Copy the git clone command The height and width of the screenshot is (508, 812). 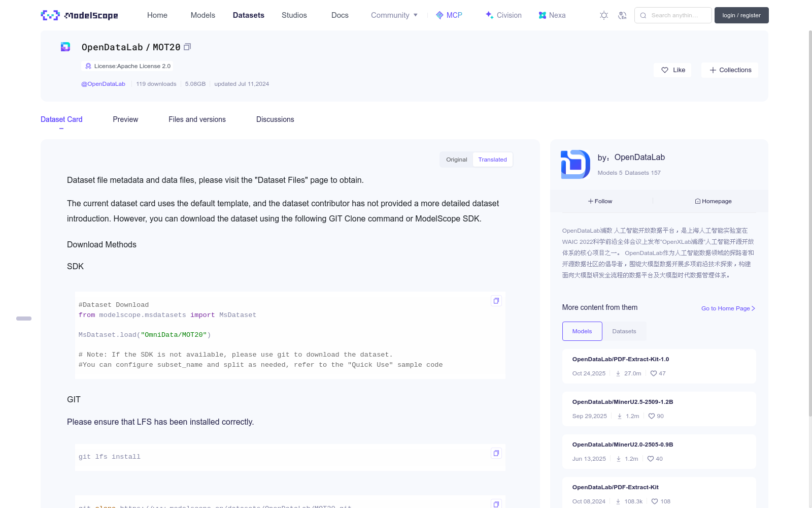pyautogui.click(x=496, y=503)
